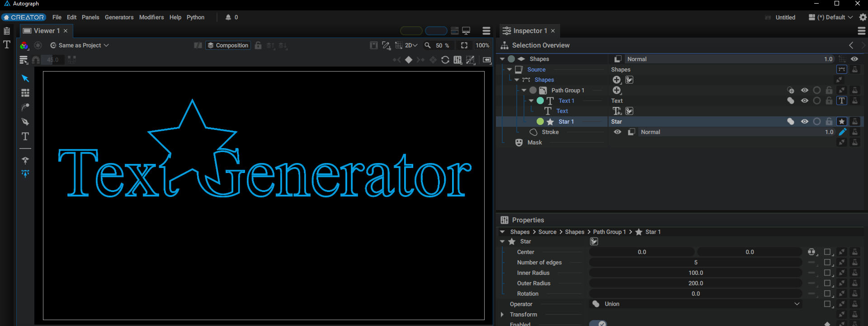Screen dimensions: 868x326
Task: Open the Edit menu
Action: pos(72,17)
